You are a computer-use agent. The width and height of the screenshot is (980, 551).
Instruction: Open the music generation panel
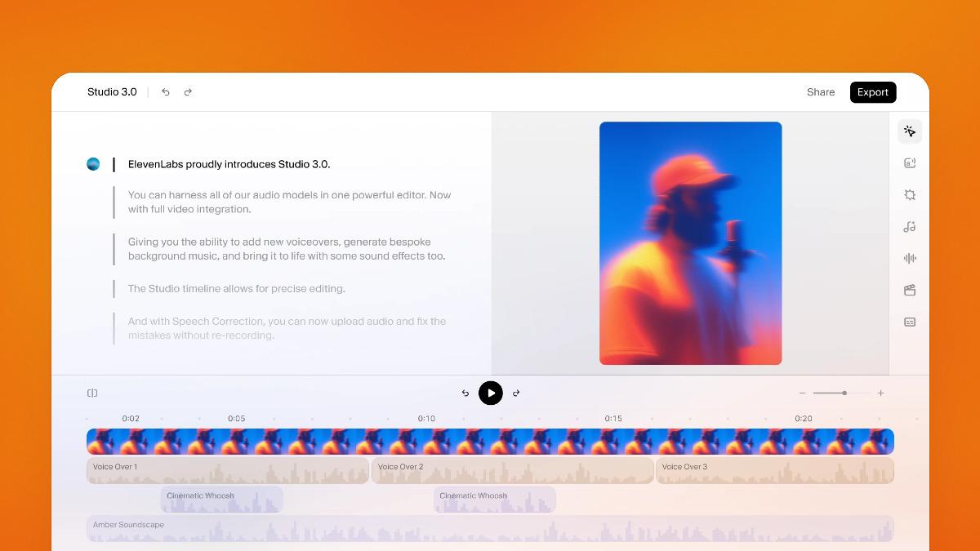910,227
